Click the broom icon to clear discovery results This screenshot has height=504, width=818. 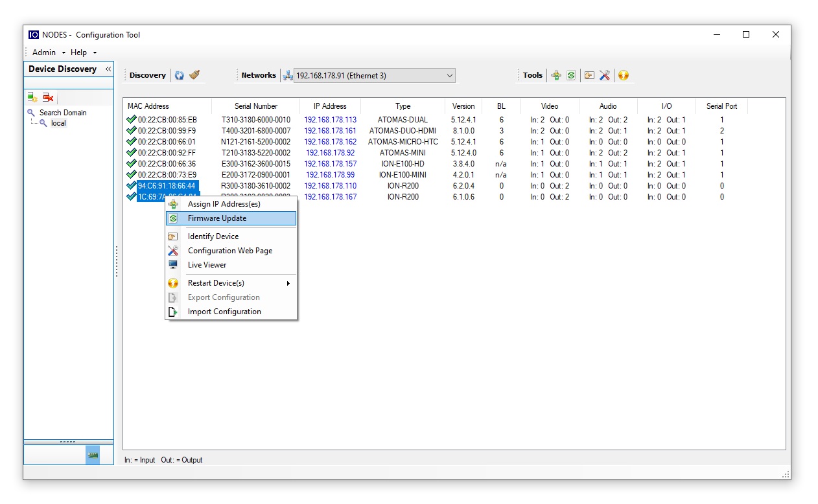click(193, 74)
